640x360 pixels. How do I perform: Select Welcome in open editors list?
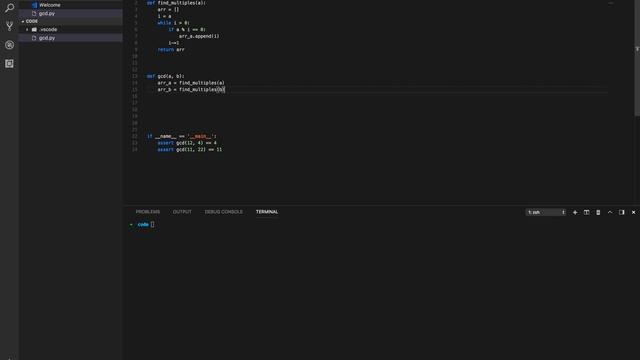(x=49, y=5)
